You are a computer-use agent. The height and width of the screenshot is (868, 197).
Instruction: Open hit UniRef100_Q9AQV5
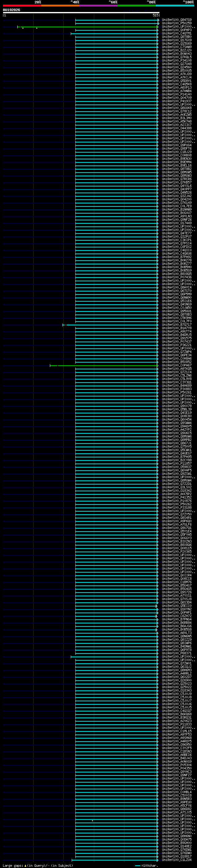click(x=176, y=426)
